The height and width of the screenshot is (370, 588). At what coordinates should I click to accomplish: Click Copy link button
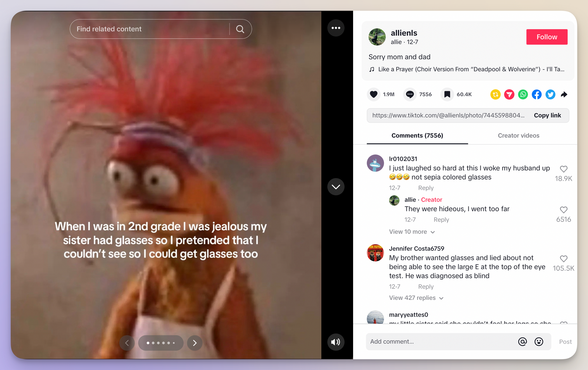pyautogui.click(x=547, y=115)
